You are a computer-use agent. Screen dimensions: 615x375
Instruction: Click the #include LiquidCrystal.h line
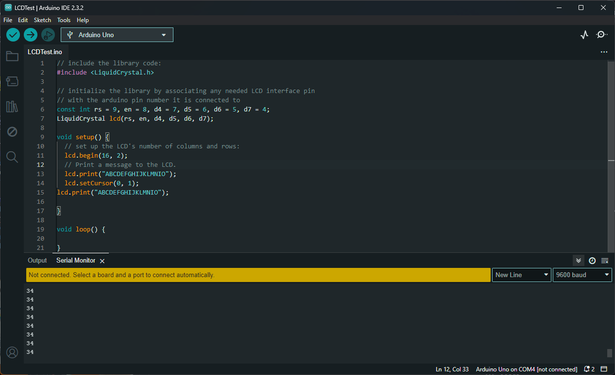pos(105,73)
